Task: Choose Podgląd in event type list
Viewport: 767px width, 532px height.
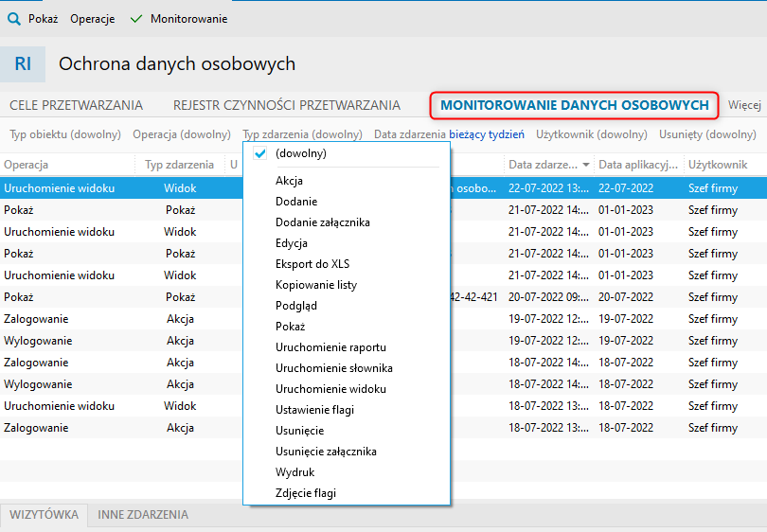Action: (x=347, y=306)
